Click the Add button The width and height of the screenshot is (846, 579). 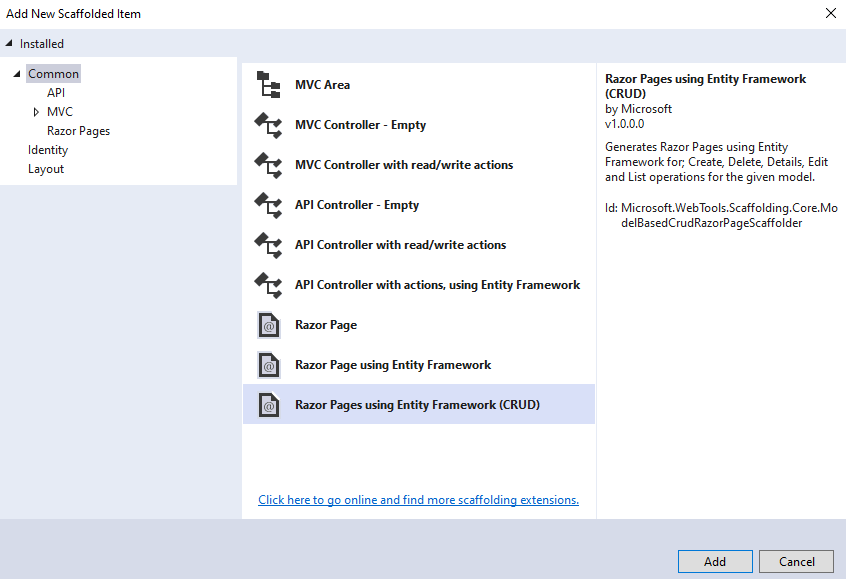click(x=715, y=561)
